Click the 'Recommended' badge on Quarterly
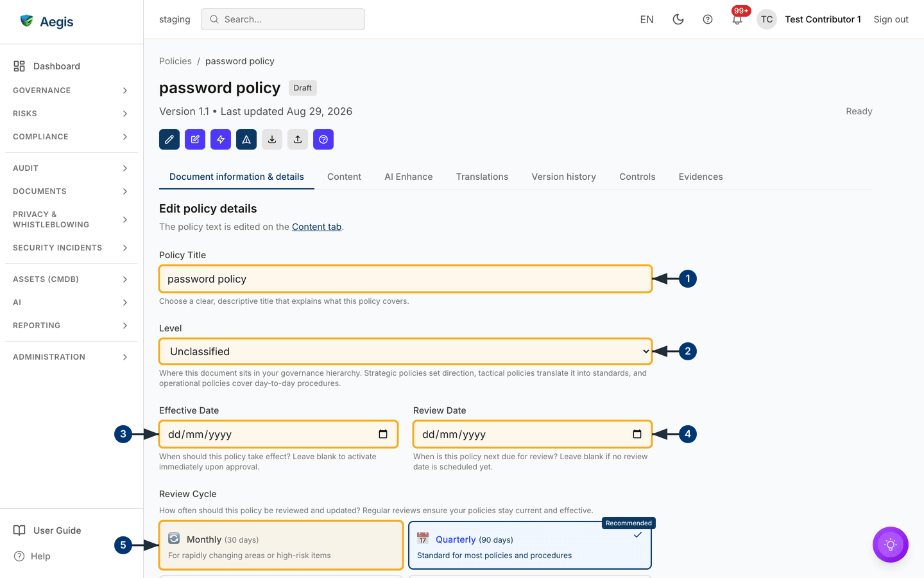This screenshot has height=578, width=924. click(629, 523)
